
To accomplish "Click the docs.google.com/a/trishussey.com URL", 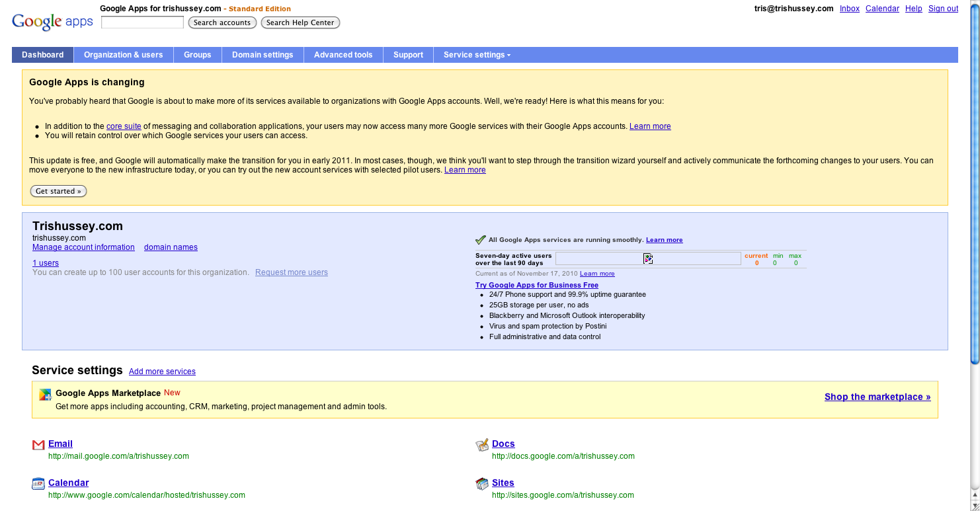I will 563,456.
